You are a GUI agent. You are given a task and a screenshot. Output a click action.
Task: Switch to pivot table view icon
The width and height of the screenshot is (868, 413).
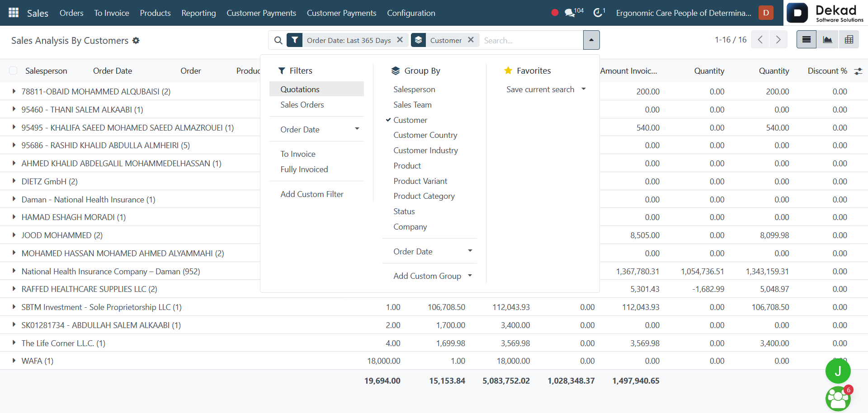coord(849,40)
